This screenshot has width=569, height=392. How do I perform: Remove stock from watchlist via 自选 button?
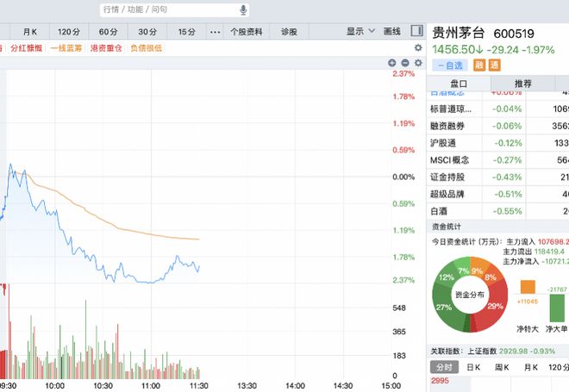[x=449, y=65]
